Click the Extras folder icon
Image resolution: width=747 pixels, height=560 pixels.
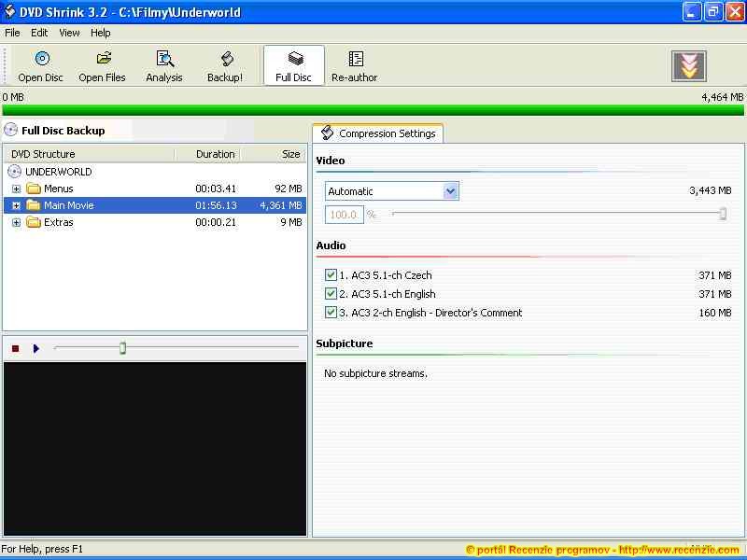(34, 222)
